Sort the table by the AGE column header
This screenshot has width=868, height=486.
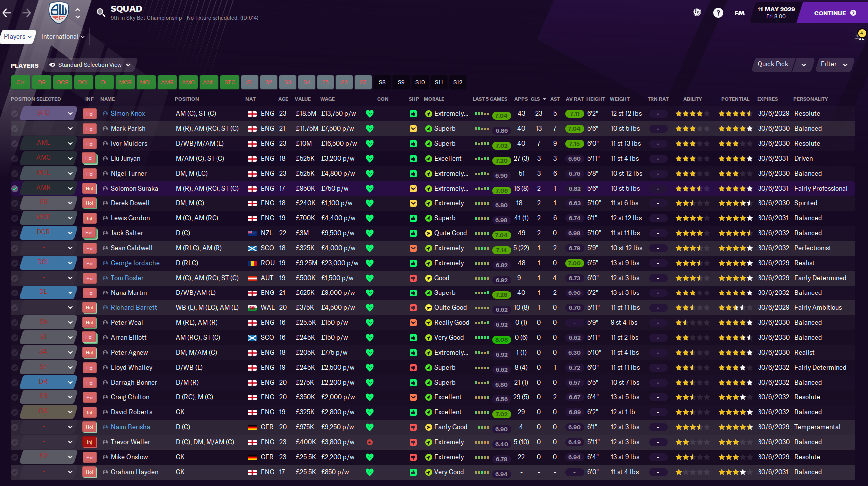283,99
